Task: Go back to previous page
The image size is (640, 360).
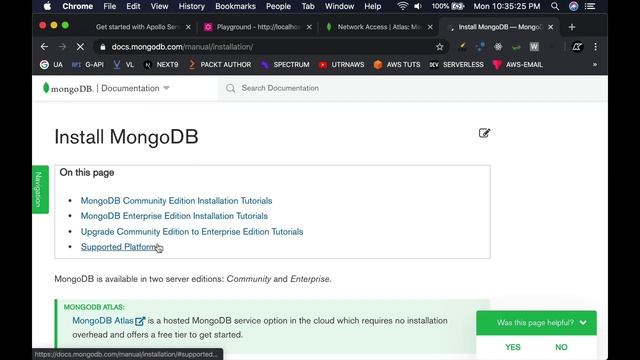Action: click(x=44, y=47)
